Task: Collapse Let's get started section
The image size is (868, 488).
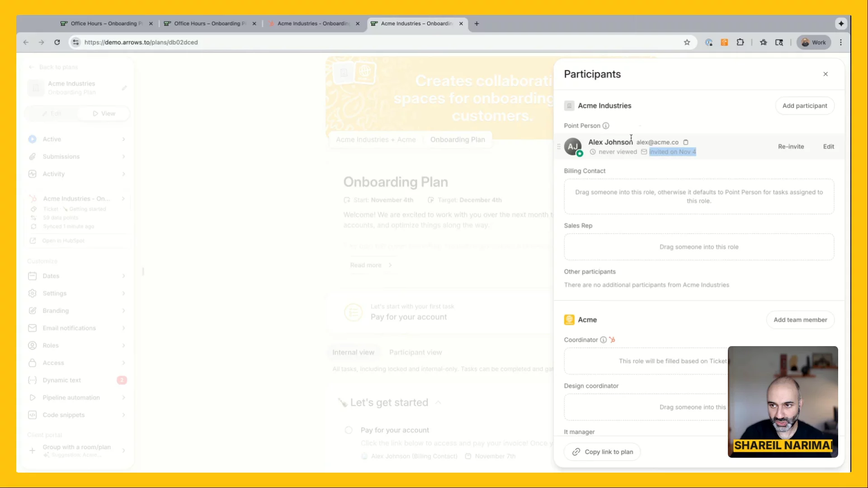Action: [438, 403]
